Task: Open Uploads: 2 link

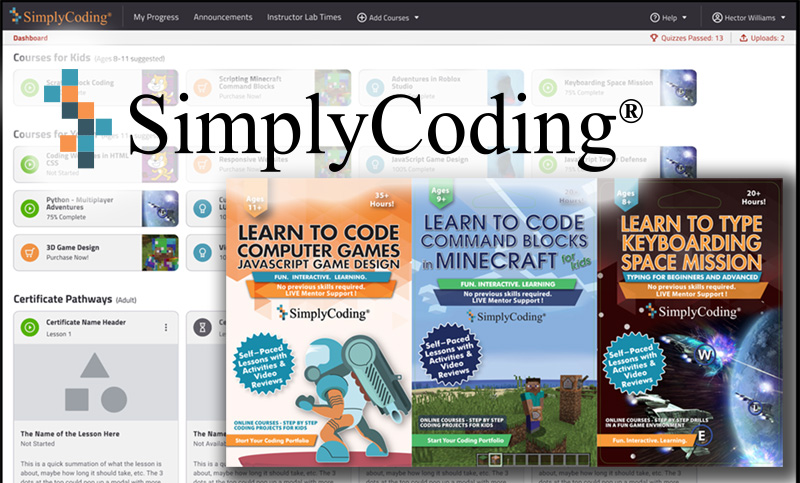Action: coord(762,38)
